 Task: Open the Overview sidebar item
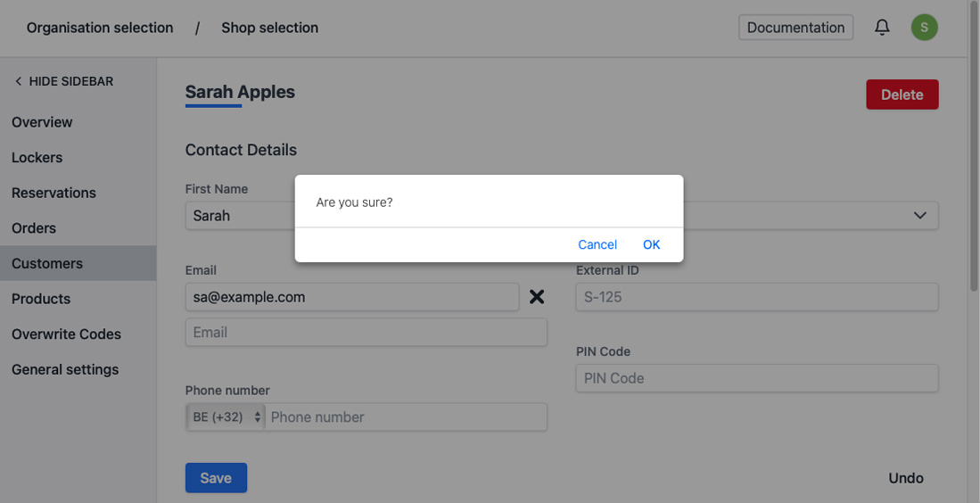pyautogui.click(x=42, y=122)
